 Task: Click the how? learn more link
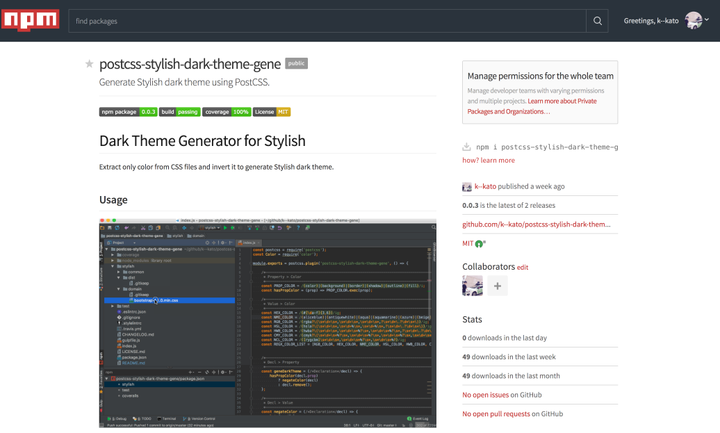(x=488, y=160)
